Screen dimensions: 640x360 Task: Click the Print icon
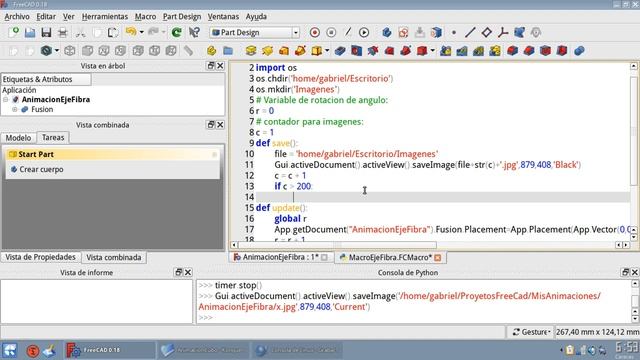pos(62,32)
